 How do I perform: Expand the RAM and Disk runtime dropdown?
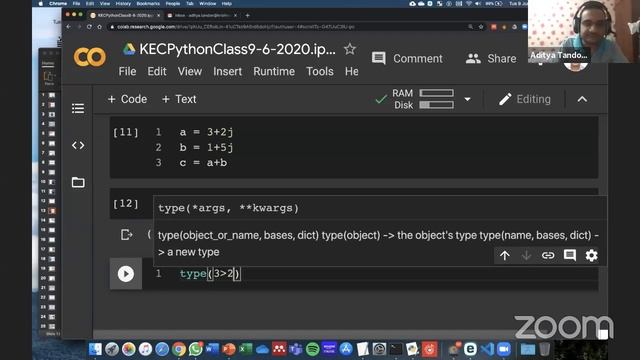467,99
